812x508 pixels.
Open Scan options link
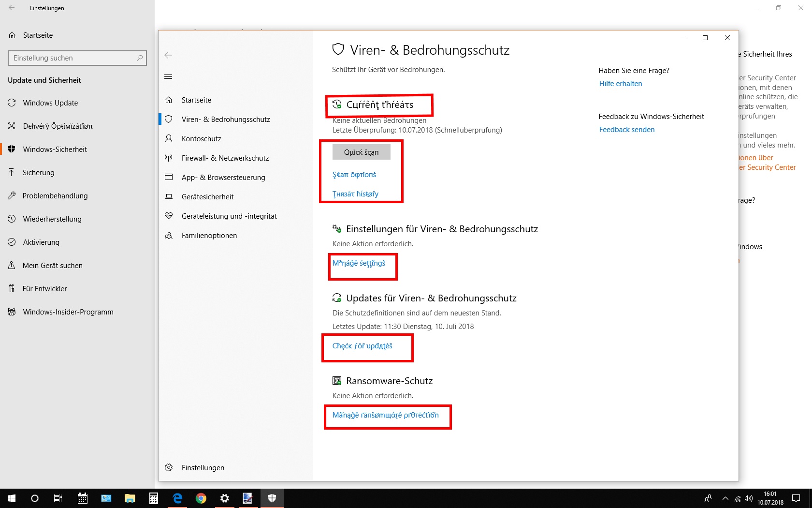[x=354, y=175]
